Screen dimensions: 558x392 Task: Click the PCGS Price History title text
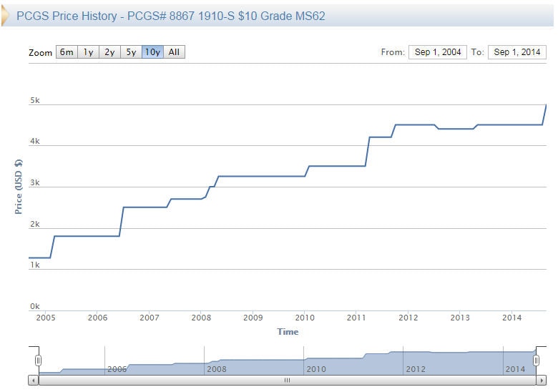[171, 15]
